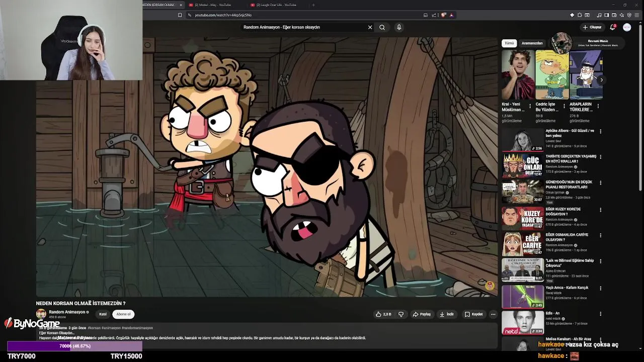Open a new browser tab

tap(313, 5)
